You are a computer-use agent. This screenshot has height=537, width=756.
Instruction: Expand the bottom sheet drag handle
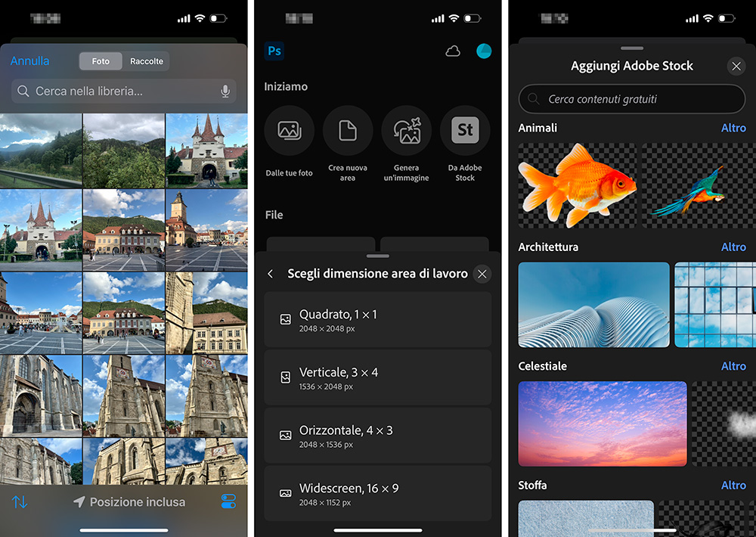(377, 256)
